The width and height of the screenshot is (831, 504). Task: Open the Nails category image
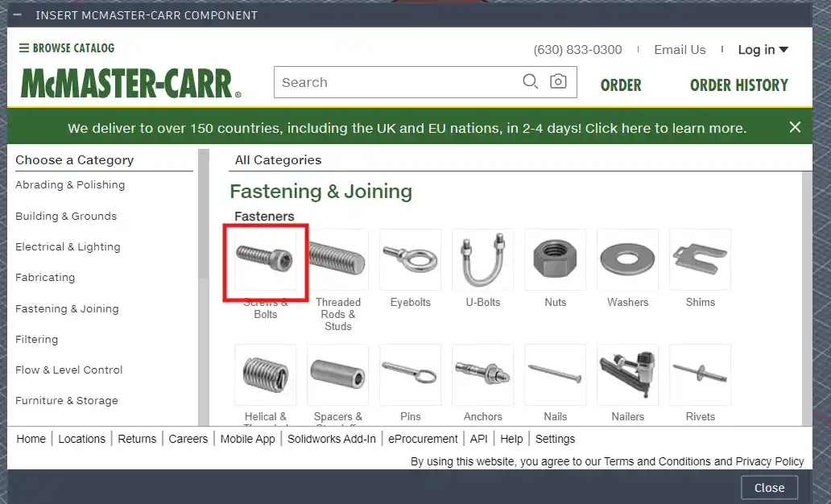[556, 374]
